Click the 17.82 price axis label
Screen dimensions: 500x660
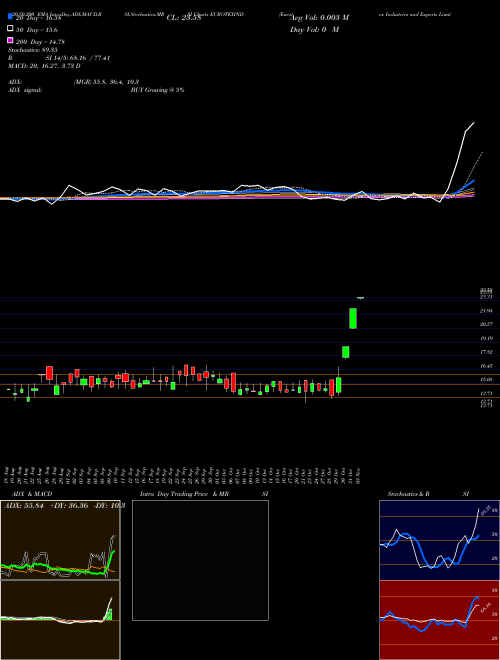(x=486, y=352)
